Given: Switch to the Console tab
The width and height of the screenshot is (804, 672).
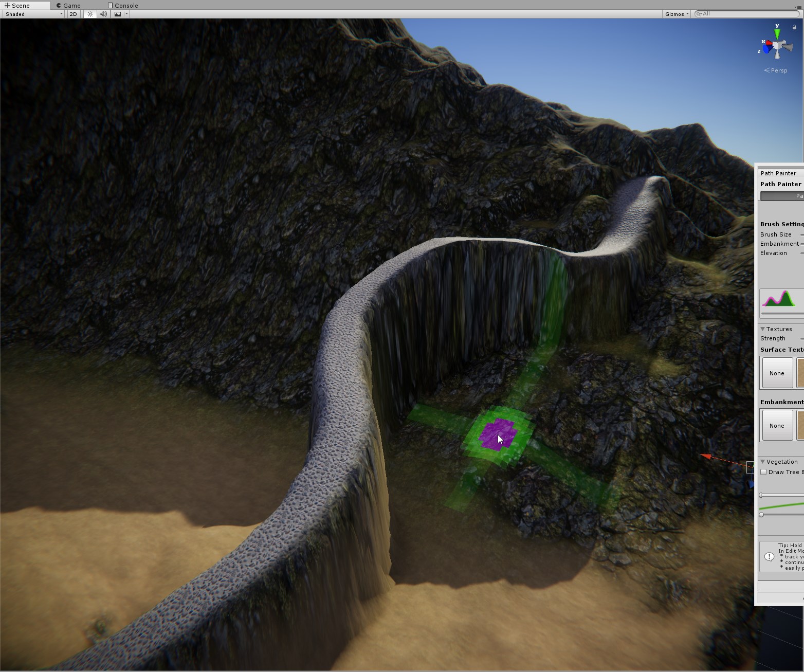Looking at the screenshot, I should click(x=123, y=5).
